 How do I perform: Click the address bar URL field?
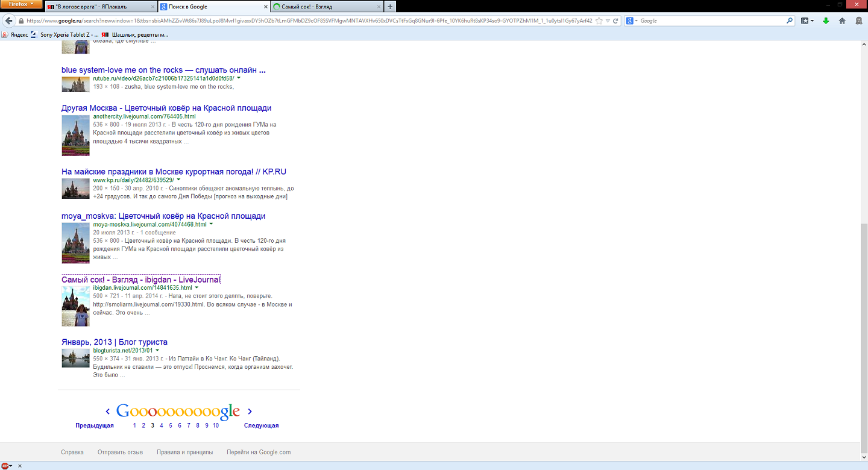pyautogui.click(x=309, y=20)
